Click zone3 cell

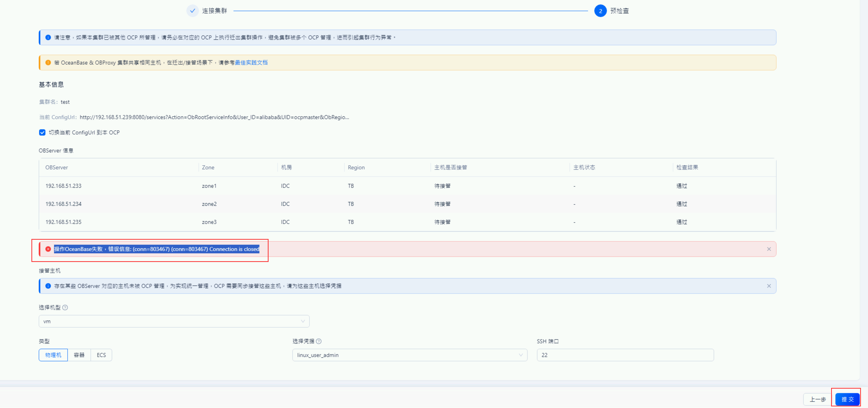tap(209, 222)
